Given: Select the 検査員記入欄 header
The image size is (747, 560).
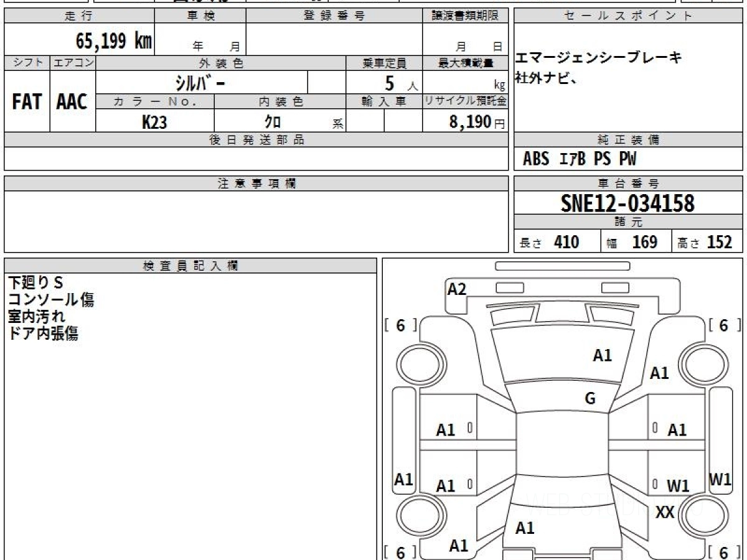Looking at the screenshot, I should click(x=190, y=266).
